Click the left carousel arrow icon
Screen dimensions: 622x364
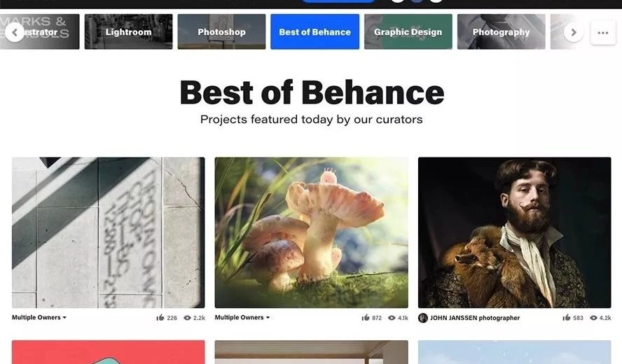tap(14, 32)
